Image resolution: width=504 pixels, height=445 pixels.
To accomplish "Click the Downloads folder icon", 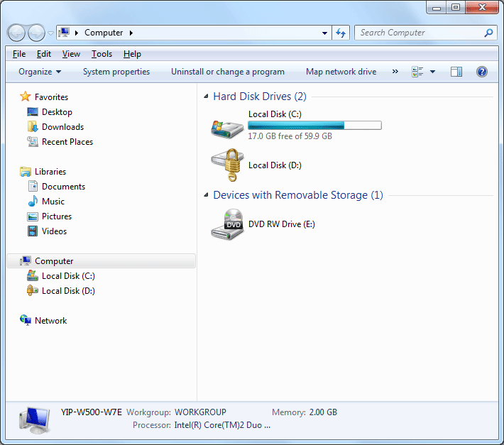I will 33,126.
